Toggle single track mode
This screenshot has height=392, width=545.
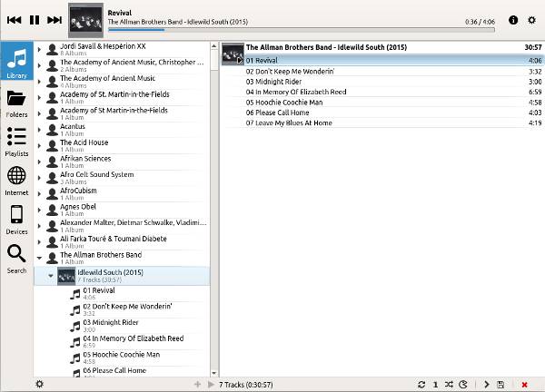click(x=435, y=385)
